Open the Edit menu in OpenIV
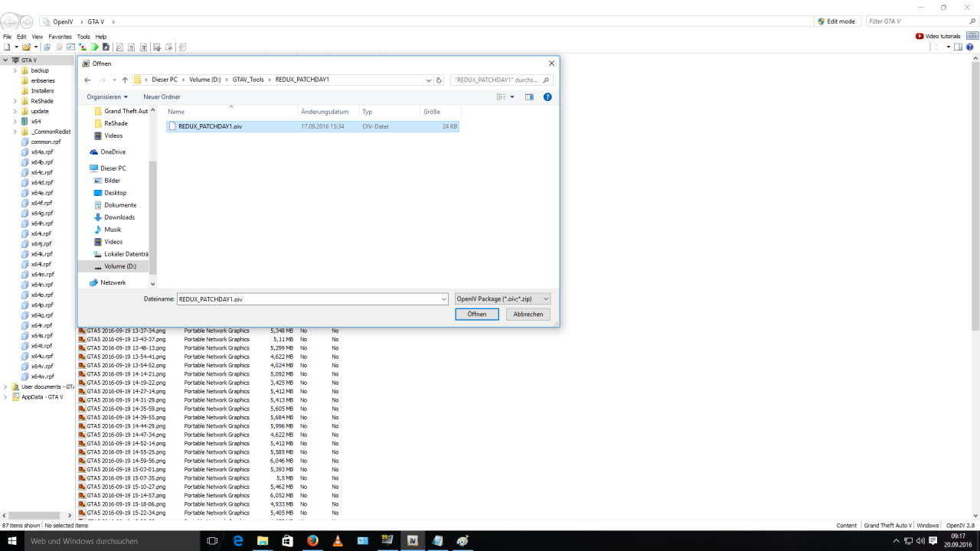Viewport: 980px width, 551px height. click(x=21, y=37)
